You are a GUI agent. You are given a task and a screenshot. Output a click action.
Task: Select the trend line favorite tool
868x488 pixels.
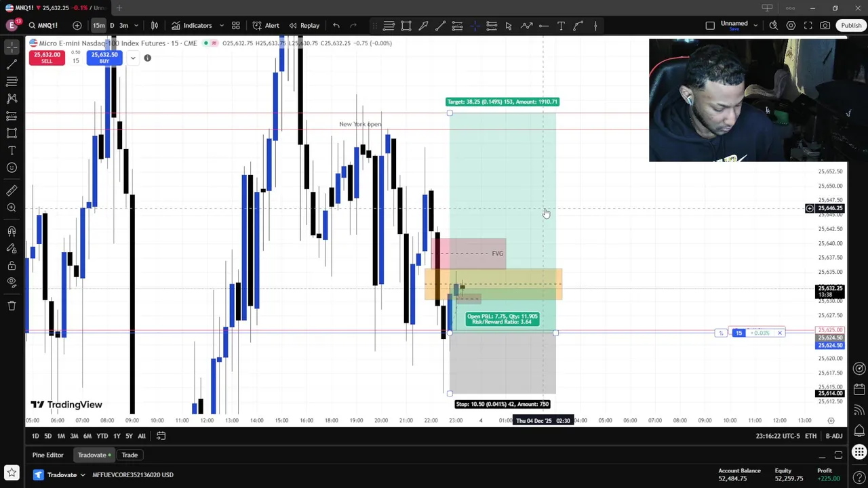(x=440, y=26)
